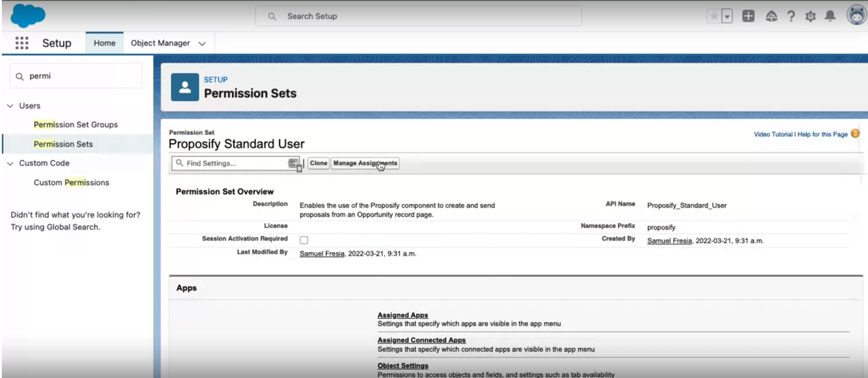Viewport: 868px width, 378px height.
Task: Open the Object Settings link
Action: [403, 366]
